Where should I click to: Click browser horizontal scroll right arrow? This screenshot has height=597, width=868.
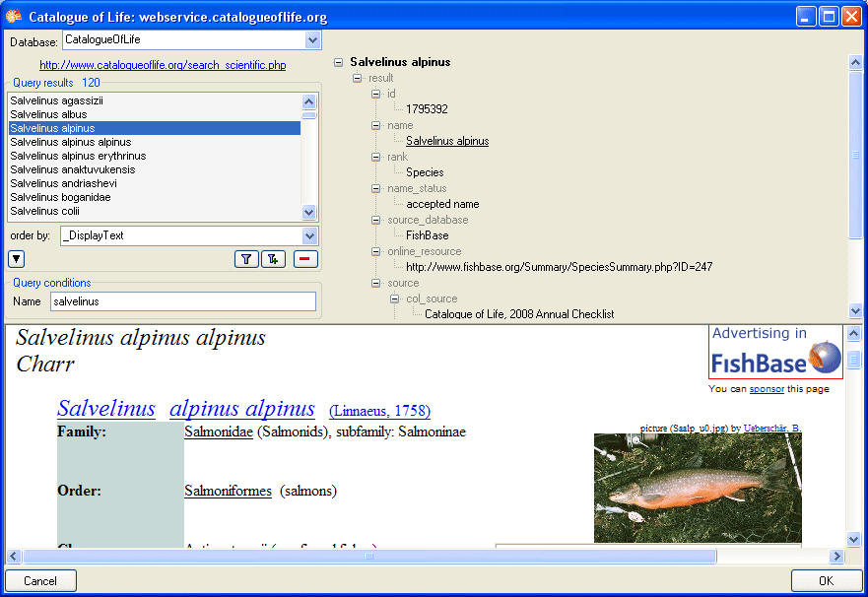[x=837, y=556]
